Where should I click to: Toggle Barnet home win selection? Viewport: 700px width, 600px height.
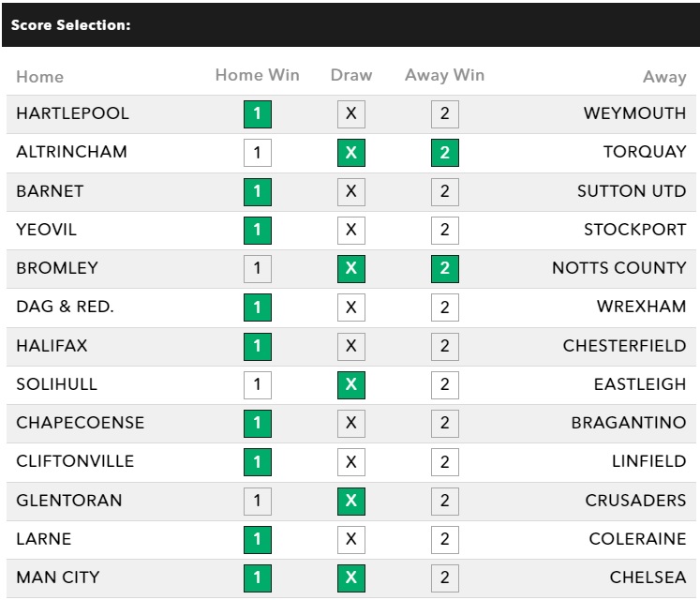click(257, 191)
